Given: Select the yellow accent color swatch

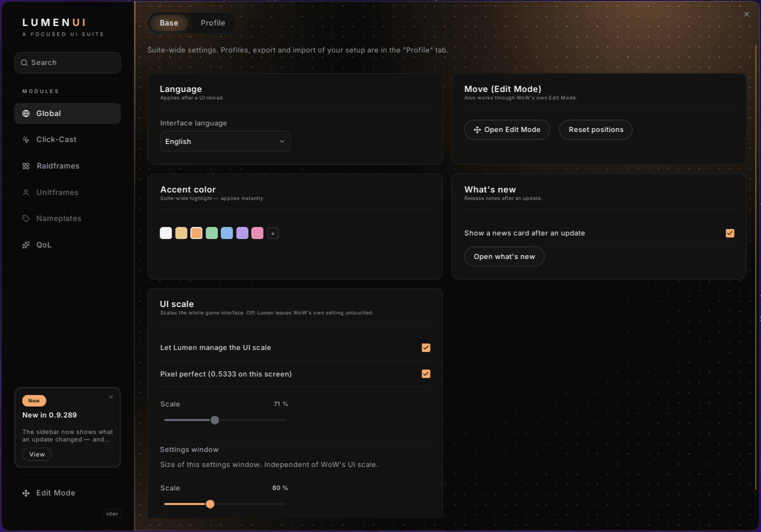Looking at the screenshot, I should coord(181,233).
